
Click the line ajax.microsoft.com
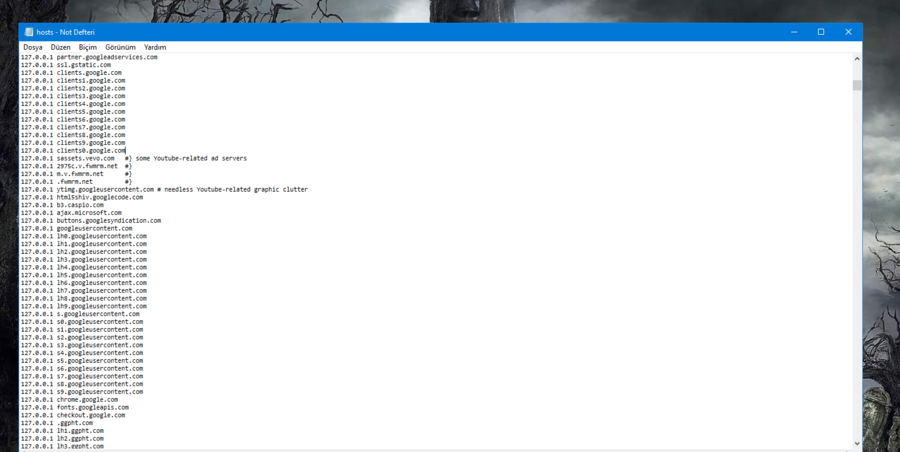click(x=71, y=213)
